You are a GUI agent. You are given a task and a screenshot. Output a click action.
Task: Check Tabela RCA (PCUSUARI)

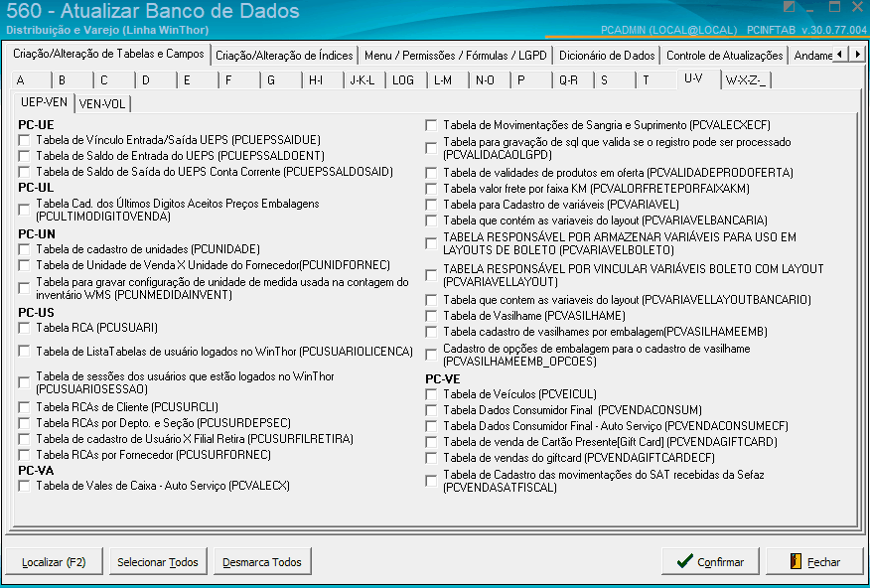(24, 328)
